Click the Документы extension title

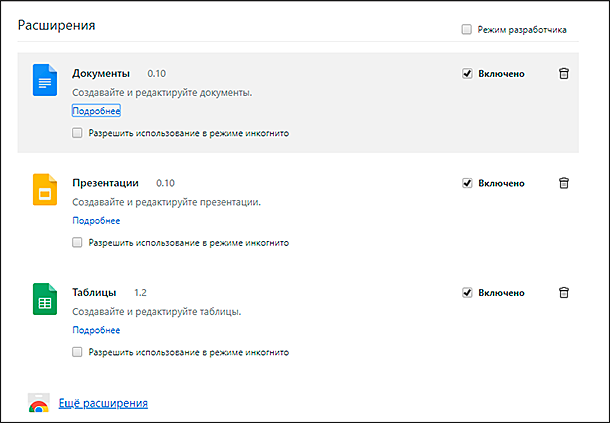101,73
